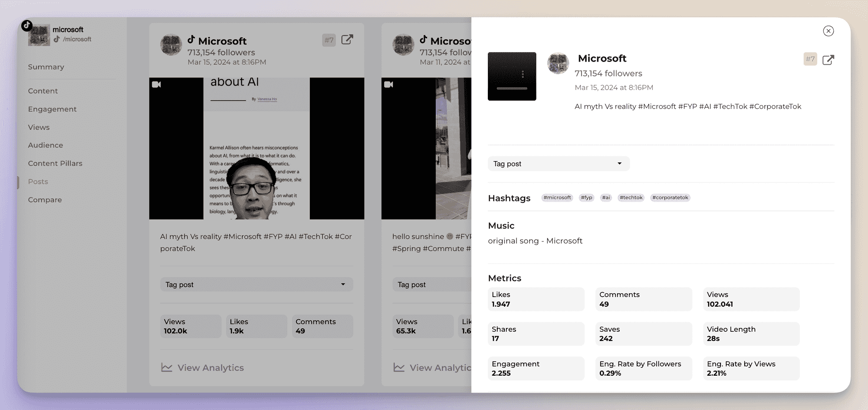Image resolution: width=868 pixels, height=410 pixels.
Task: Select Posts in sidebar
Action: [x=38, y=182]
